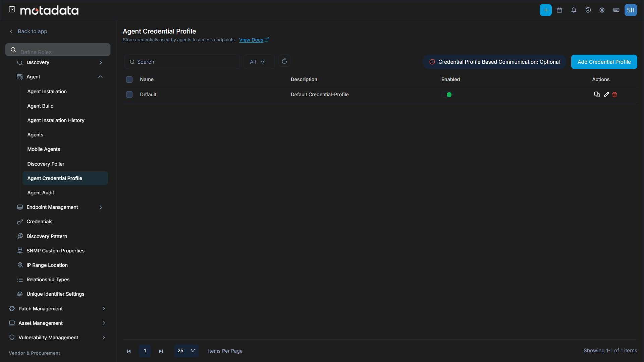
Task: Open items per page dropdown
Action: pyautogui.click(x=186, y=351)
